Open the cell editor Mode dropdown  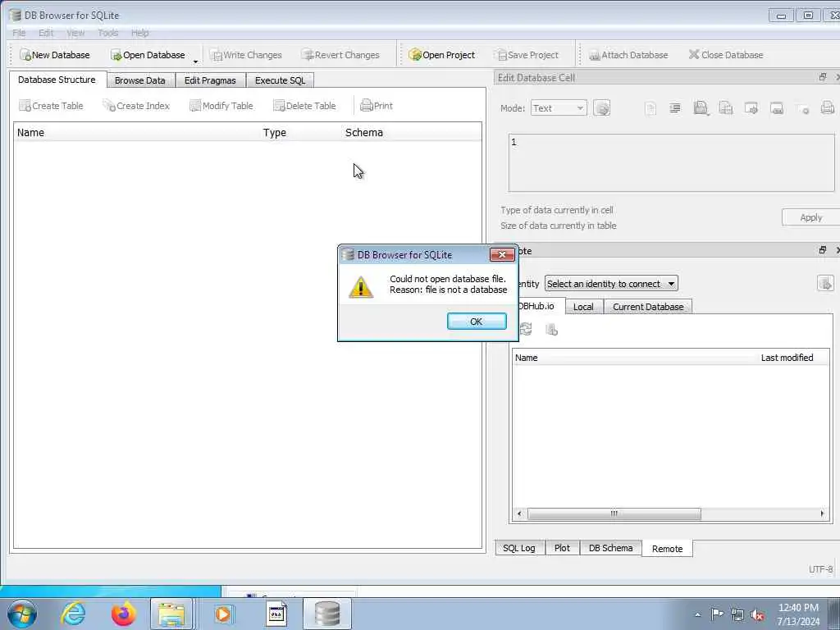click(x=559, y=108)
